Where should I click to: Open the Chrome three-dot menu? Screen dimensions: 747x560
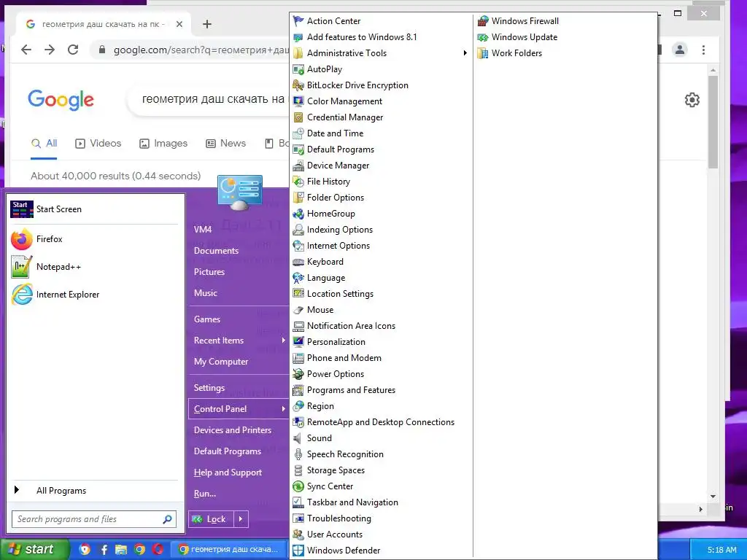(704, 50)
